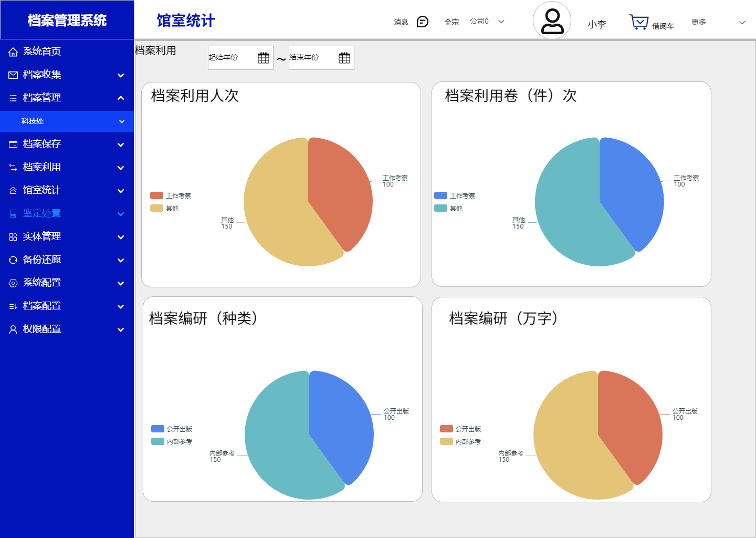Viewport: 756px width, 538px height.
Task: Click the 科技处 submenu entry
Action: coord(33,121)
